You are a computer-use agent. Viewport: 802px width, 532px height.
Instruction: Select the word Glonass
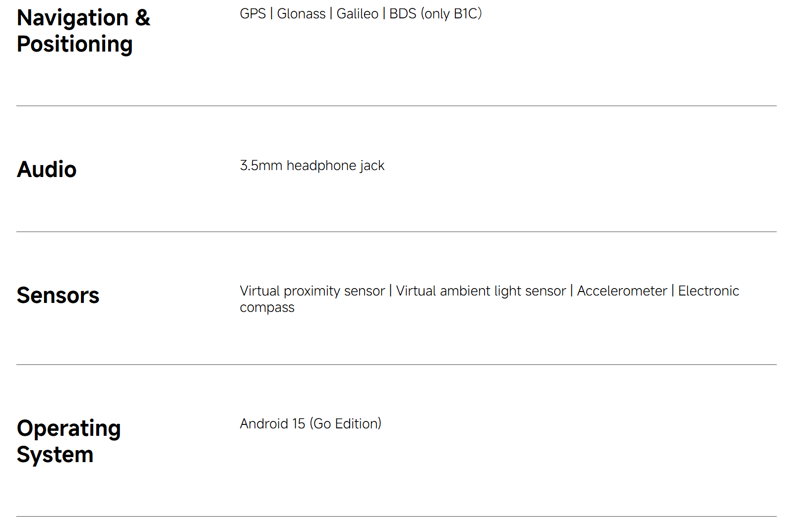coord(301,14)
